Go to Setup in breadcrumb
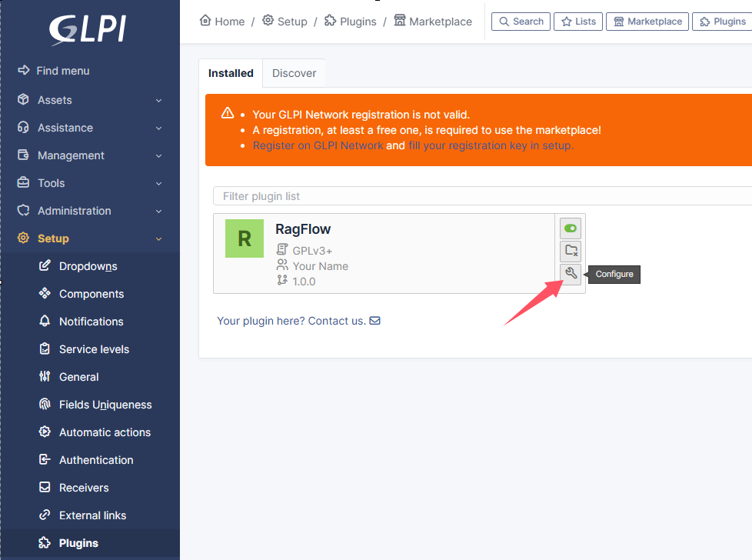 pos(284,22)
